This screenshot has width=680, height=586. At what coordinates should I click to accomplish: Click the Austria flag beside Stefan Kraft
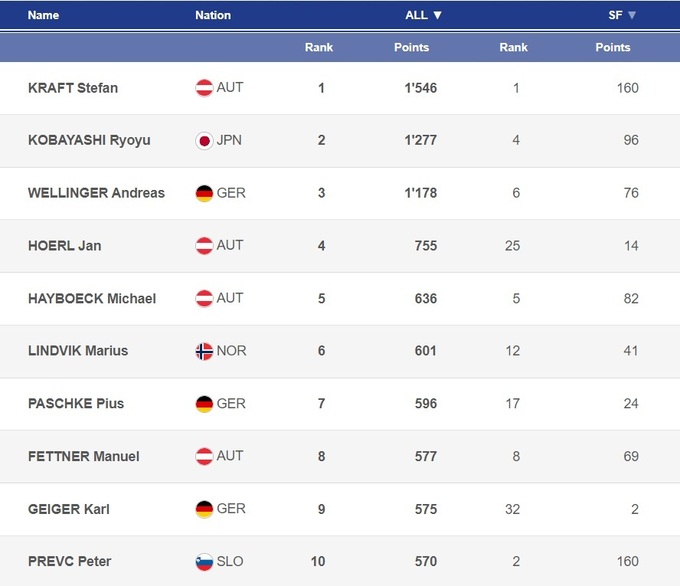pyautogui.click(x=204, y=88)
